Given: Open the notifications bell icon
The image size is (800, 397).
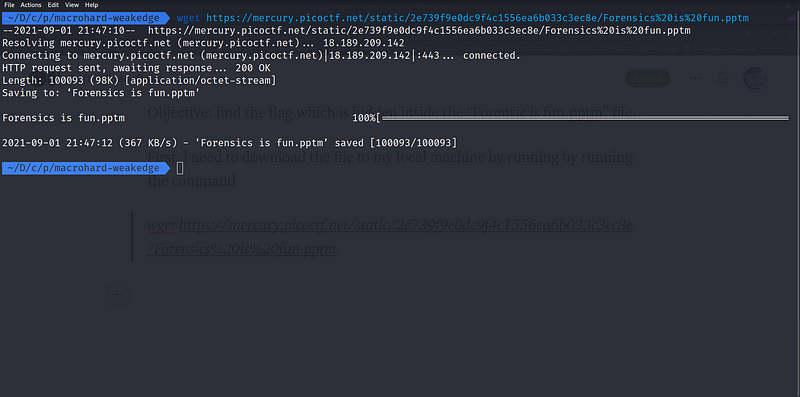Looking at the screenshot, I should [x=722, y=79].
